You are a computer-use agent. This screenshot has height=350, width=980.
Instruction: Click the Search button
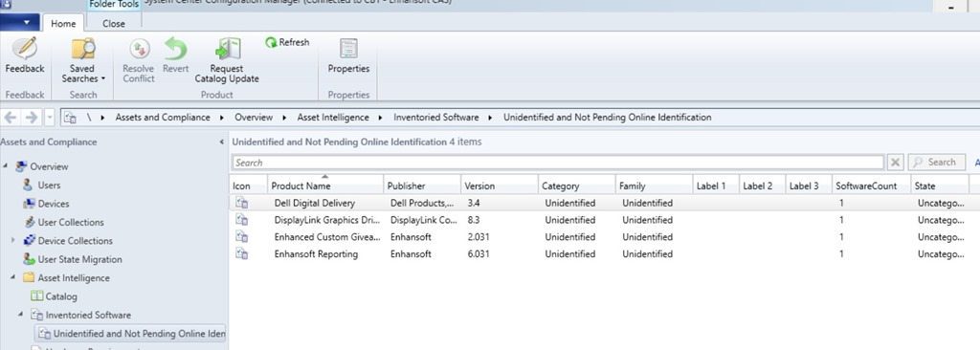click(x=936, y=163)
